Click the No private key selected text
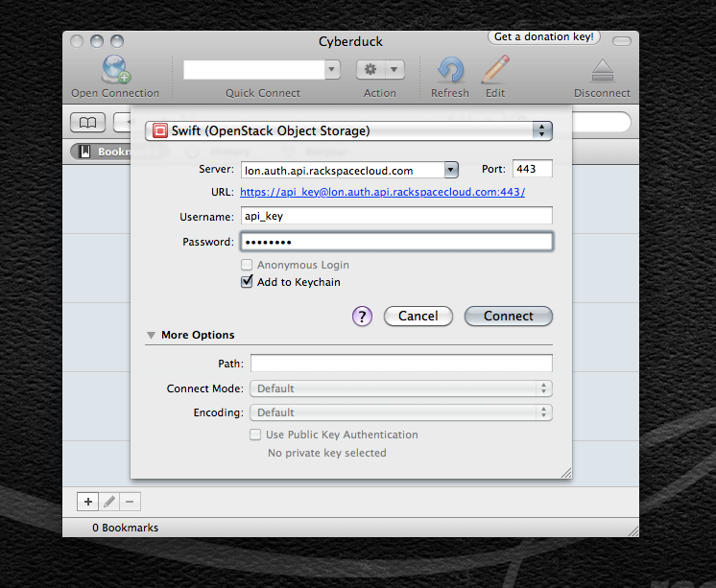The image size is (716, 588). [327, 453]
